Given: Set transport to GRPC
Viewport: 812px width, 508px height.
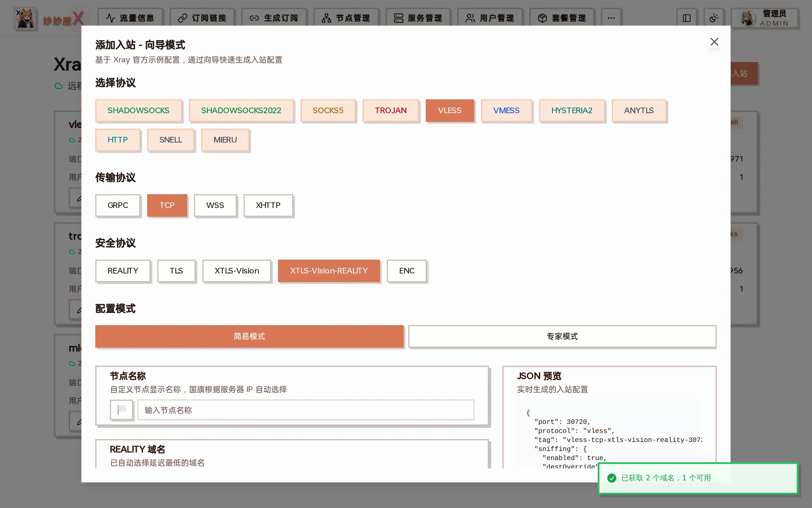Looking at the screenshot, I should click(118, 205).
